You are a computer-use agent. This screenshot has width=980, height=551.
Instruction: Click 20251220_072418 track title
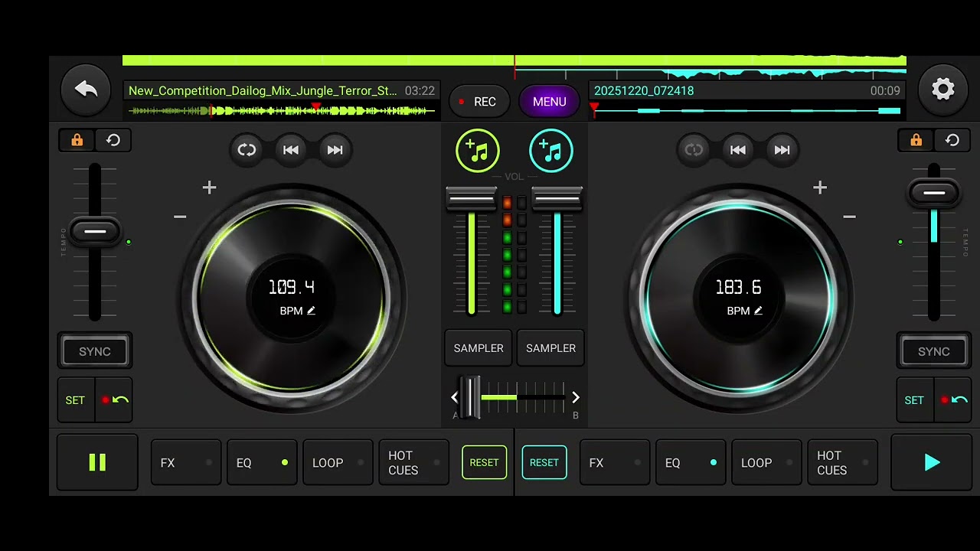tap(644, 91)
